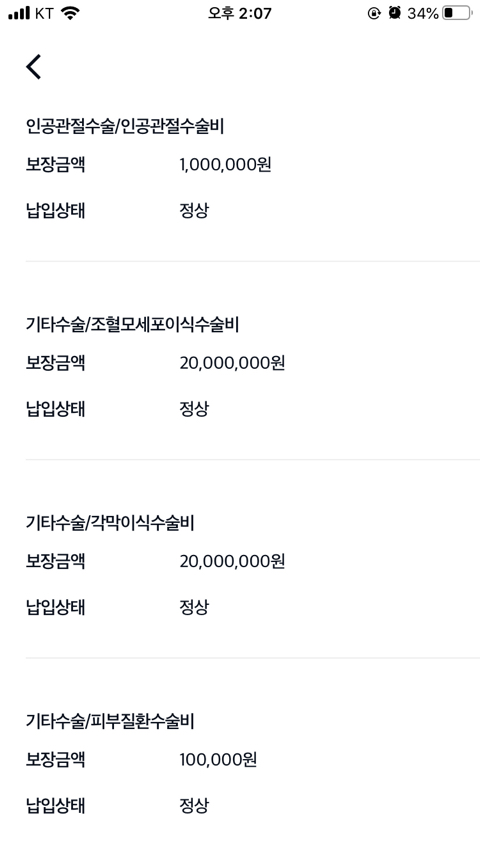Tap 정상 status under 피부질환수술비
Viewport: 480px width, 854px height.
[x=194, y=806]
